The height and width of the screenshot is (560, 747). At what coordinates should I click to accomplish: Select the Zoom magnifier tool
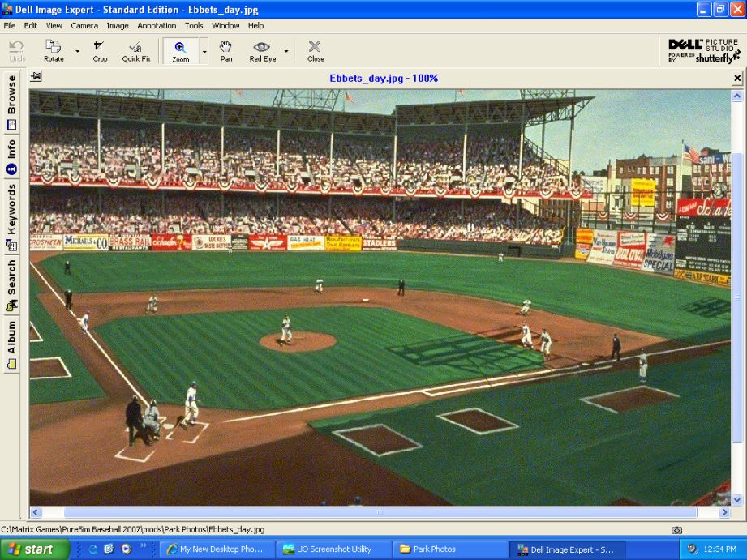click(x=181, y=51)
